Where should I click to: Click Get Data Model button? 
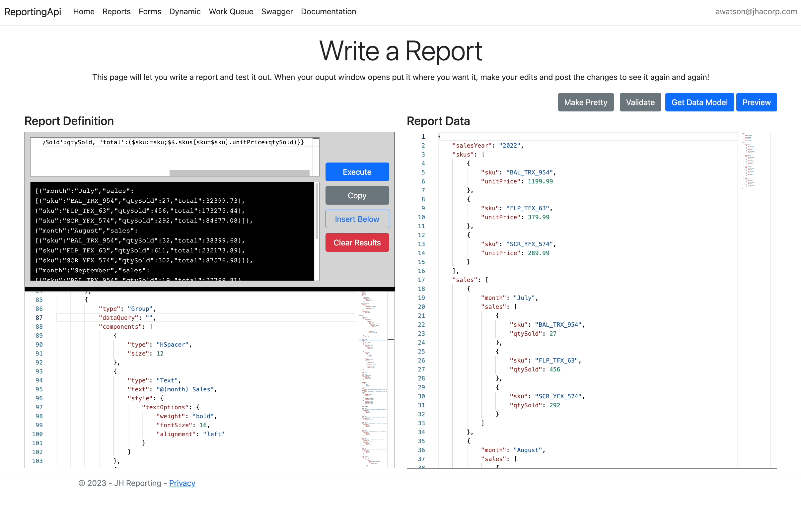click(x=699, y=102)
